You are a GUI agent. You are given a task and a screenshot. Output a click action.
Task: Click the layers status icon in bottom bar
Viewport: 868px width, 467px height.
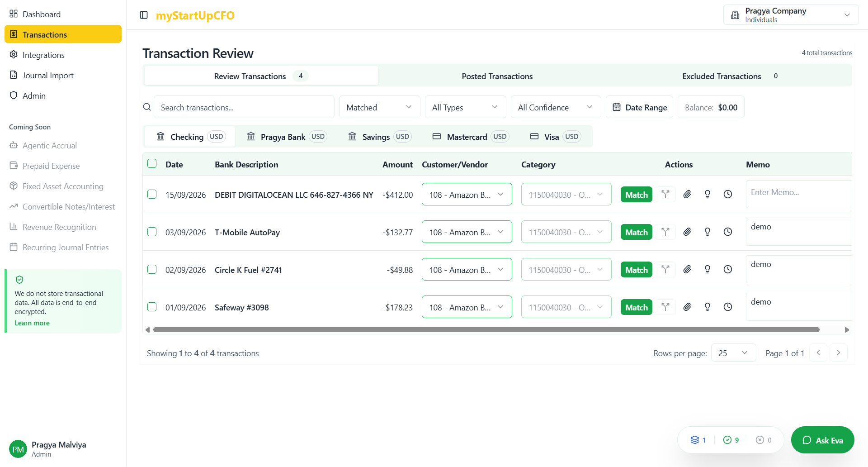click(695, 440)
